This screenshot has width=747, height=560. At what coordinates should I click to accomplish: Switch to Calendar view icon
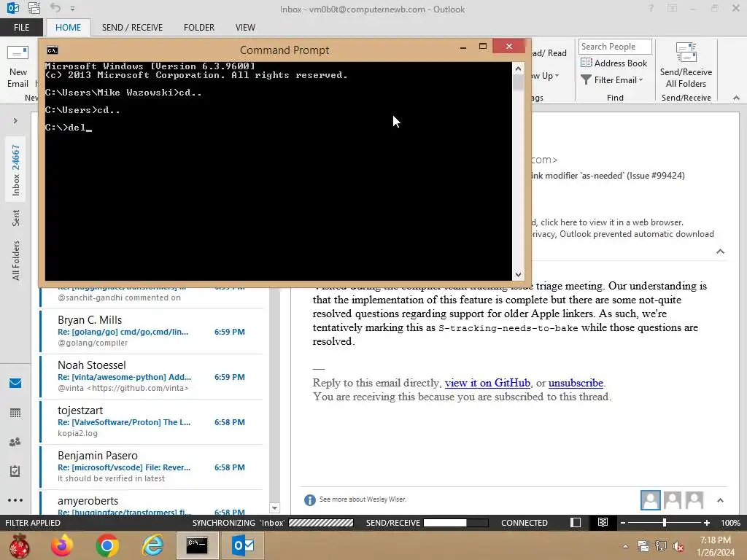tap(15, 413)
